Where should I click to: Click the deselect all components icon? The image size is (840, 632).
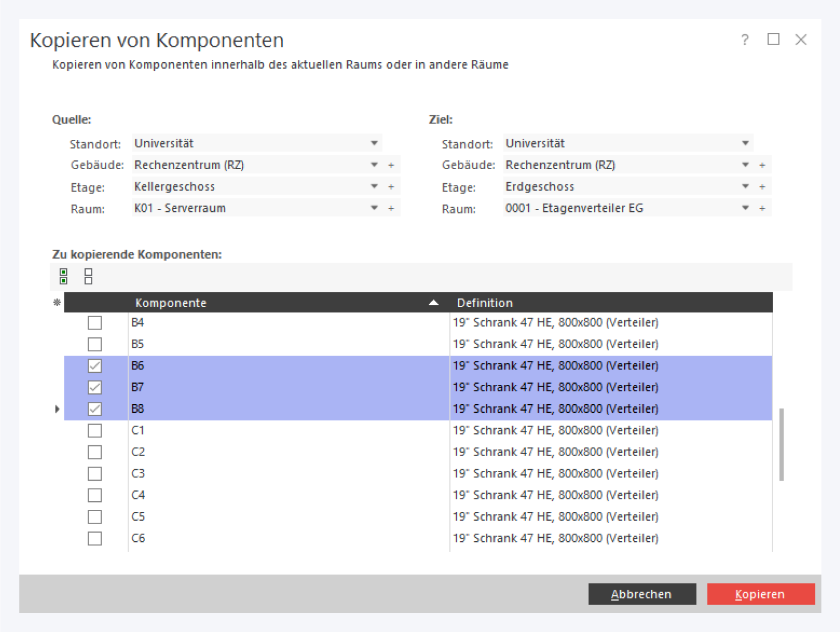coord(88,276)
